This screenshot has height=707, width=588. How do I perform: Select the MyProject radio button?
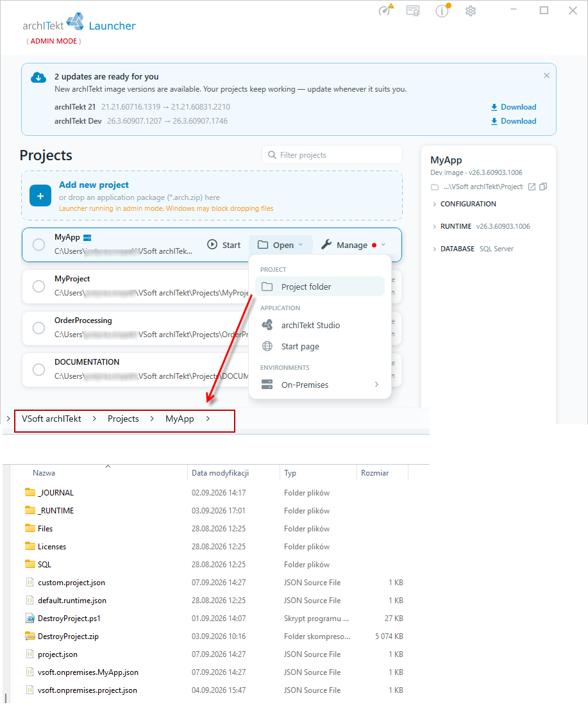(x=38, y=286)
